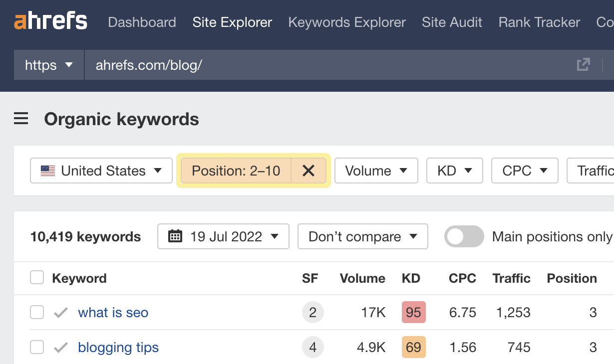This screenshot has width=614, height=364.
Task: Click the 1.56 CPC value
Action: pos(462,348)
